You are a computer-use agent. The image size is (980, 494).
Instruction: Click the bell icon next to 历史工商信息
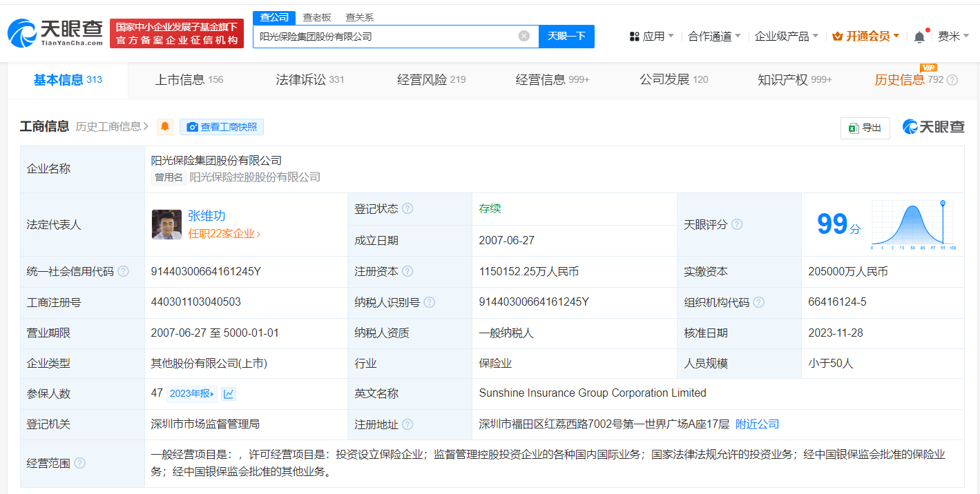point(164,127)
